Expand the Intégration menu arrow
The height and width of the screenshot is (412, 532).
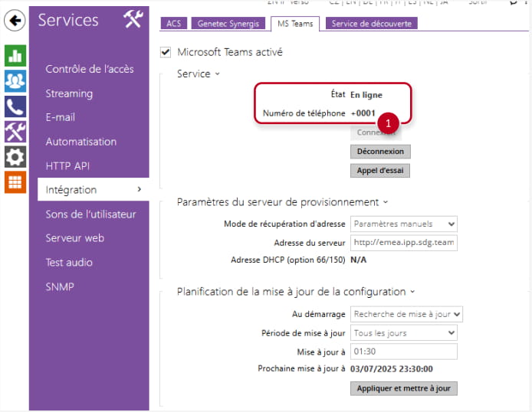pos(139,189)
